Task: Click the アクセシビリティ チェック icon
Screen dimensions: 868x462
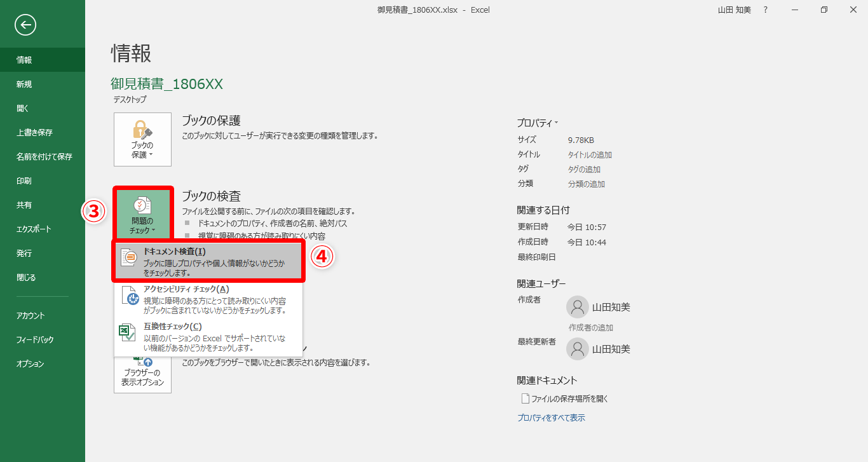Action: [129, 297]
